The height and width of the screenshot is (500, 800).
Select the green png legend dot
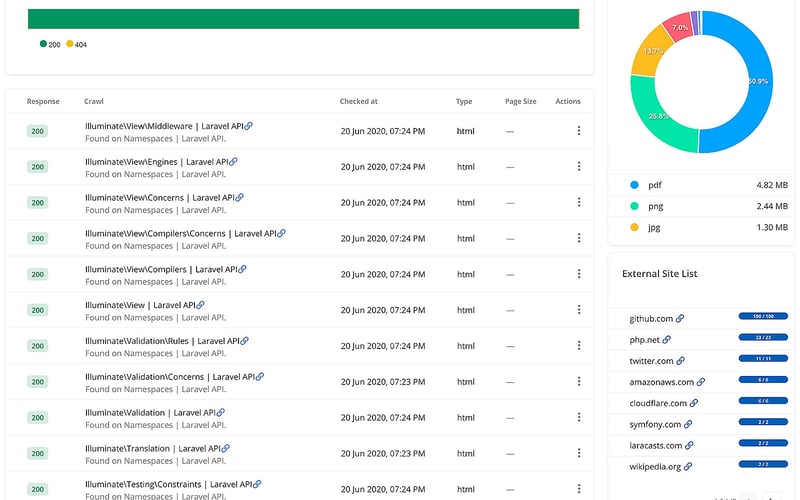click(x=634, y=206)
